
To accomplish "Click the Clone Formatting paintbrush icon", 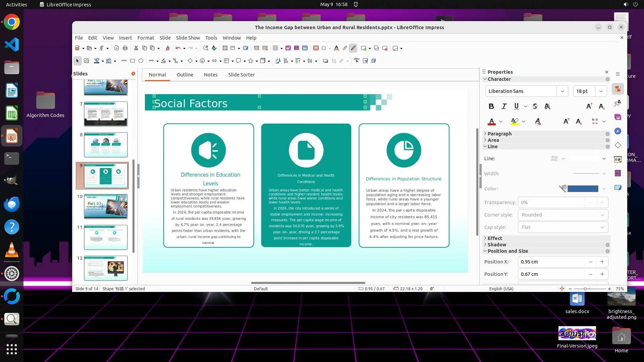I will pyautogui.click(x=167, y=48).
